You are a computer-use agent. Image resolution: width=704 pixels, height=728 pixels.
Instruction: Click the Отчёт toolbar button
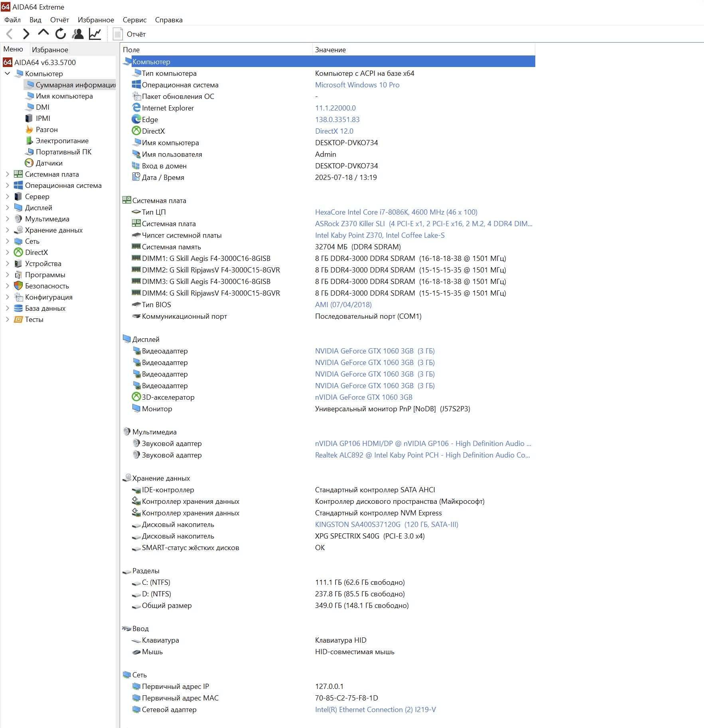click(130, 34)
